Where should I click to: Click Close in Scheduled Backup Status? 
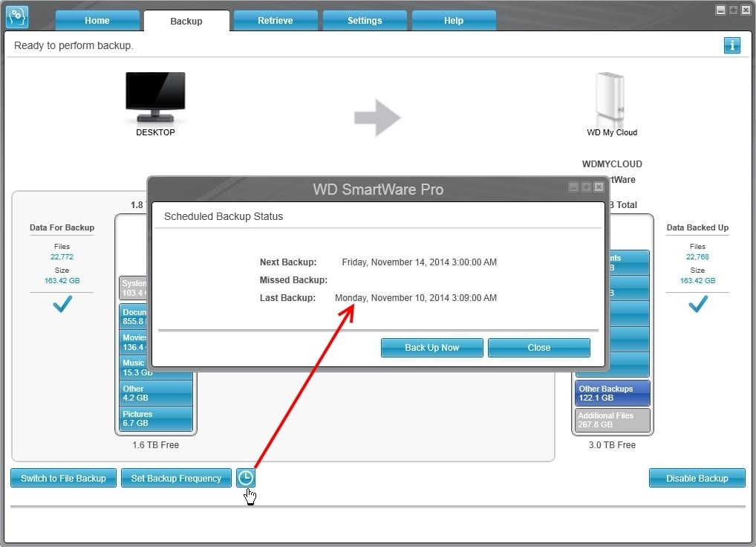(539, 347)
